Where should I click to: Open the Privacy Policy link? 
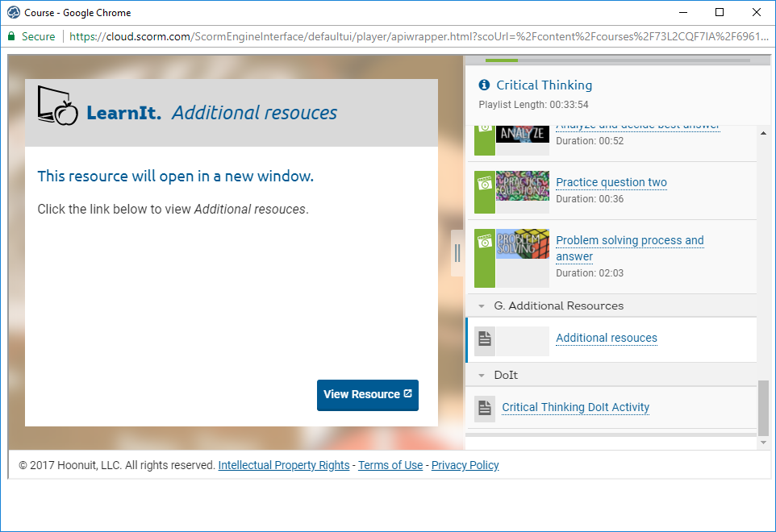pos(465,465)
